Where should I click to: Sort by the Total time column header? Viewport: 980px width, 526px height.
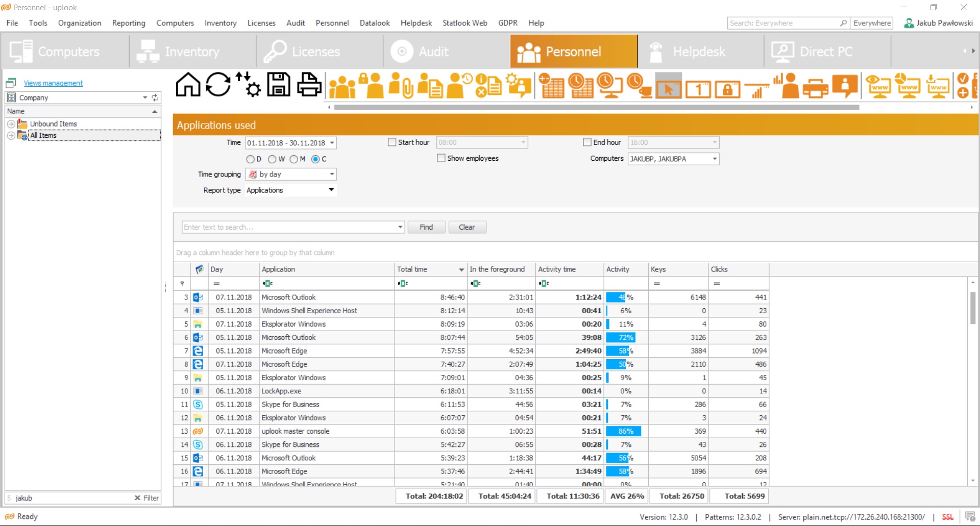(430, 269)
